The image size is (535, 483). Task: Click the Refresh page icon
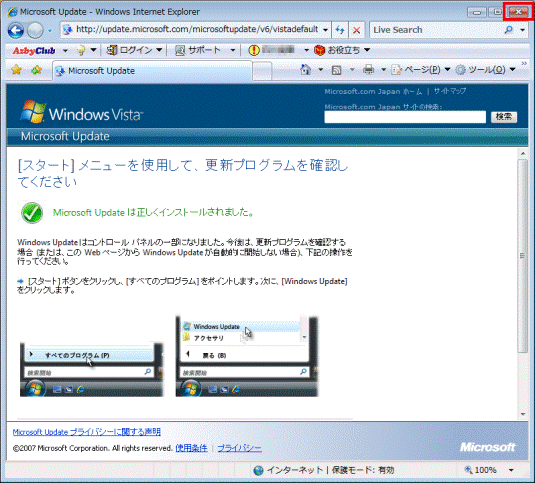pos(340,30)
